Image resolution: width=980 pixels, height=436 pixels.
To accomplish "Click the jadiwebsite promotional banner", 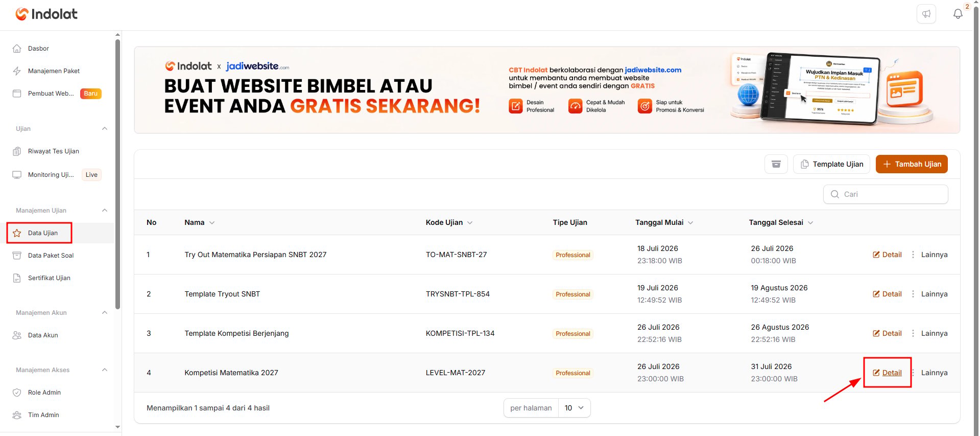I will pyautogui.click(x=547, y=90).
